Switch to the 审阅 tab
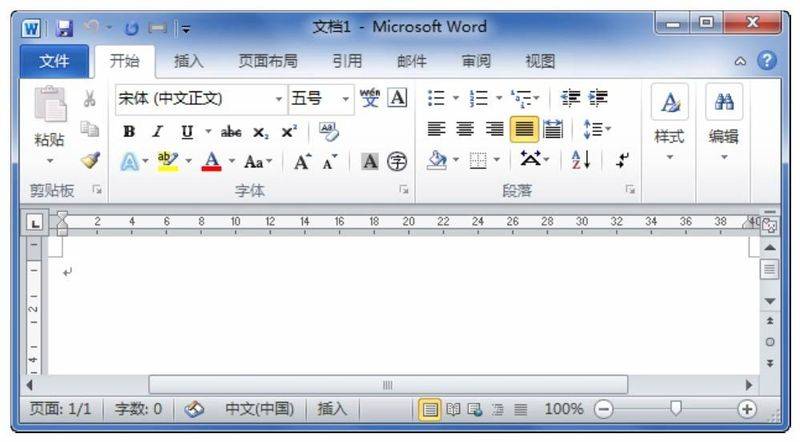800x442 pixels. 476,61
